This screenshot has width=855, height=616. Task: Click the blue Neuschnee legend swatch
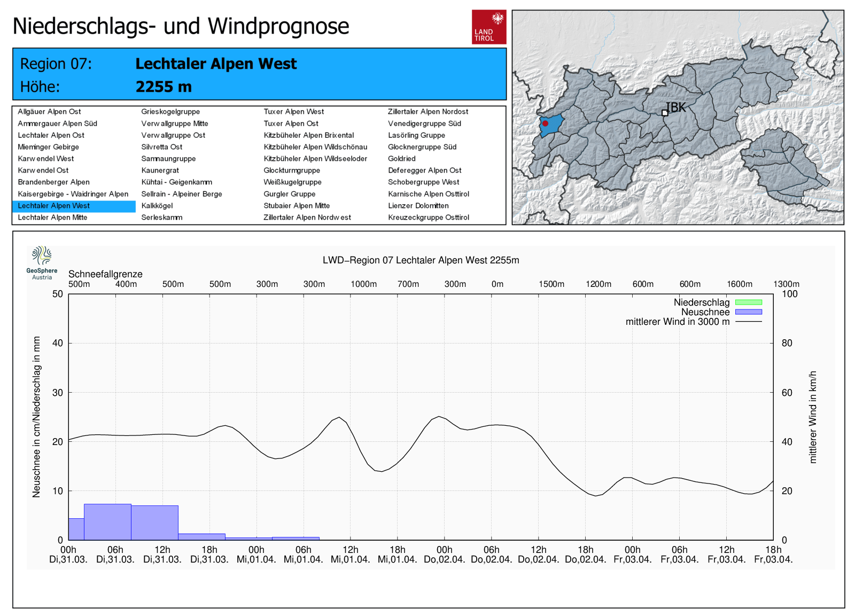[748, 312]
